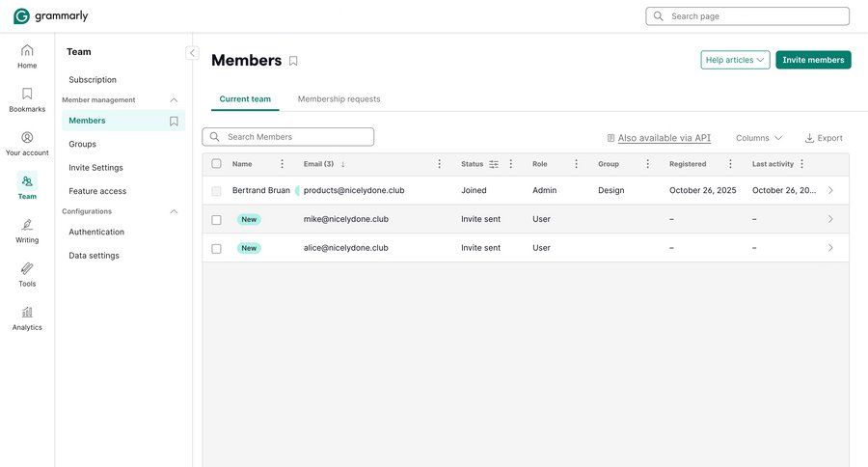
Task: Click the Export download icon
Action: (x=809, y=138)
